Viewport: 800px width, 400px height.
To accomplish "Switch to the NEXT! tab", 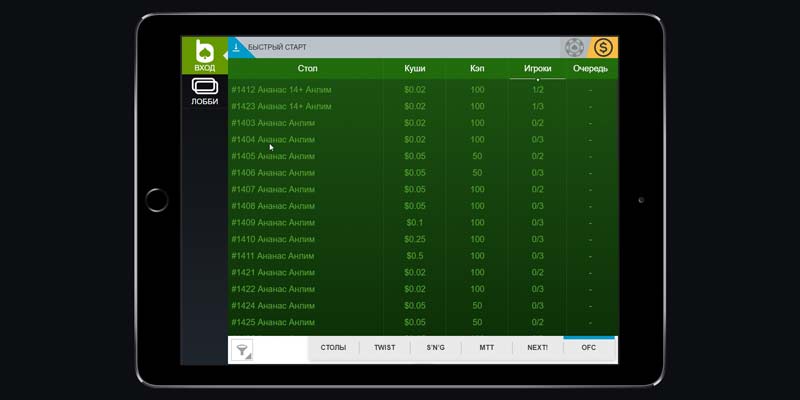I will pyautogui.click(x=538, y=347).
